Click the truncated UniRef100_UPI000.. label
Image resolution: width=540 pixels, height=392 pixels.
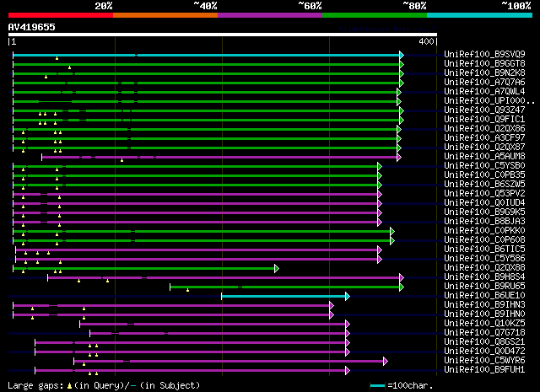[489, 101]
